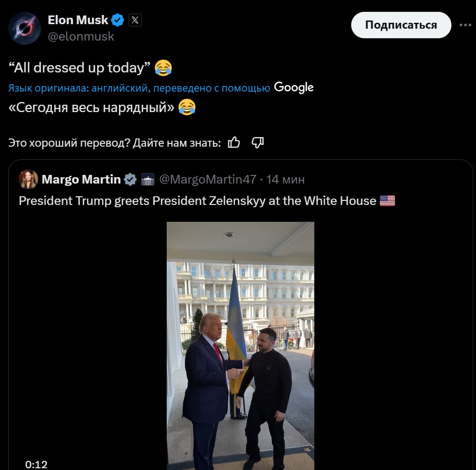The width and height of the screenshot is (476, 470).
Task: Click the 0:12 video duration label
Action: (x=36, y=464)
